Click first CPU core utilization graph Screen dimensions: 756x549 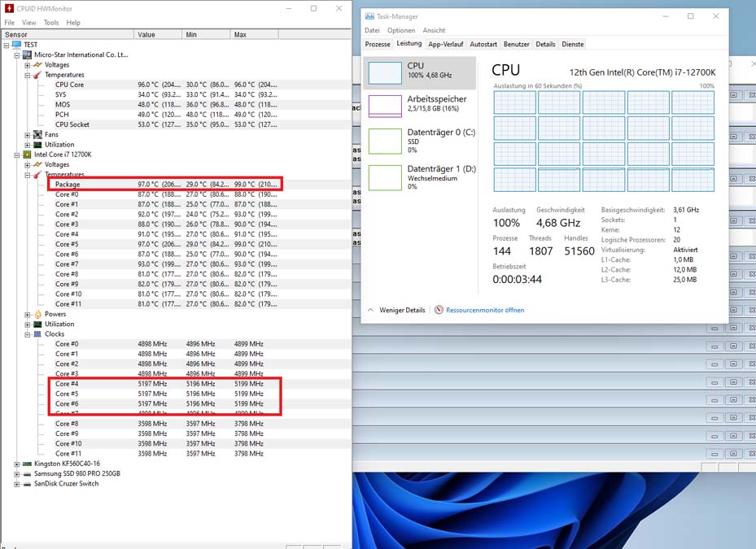pyautogui.click(x=514, y=102)
